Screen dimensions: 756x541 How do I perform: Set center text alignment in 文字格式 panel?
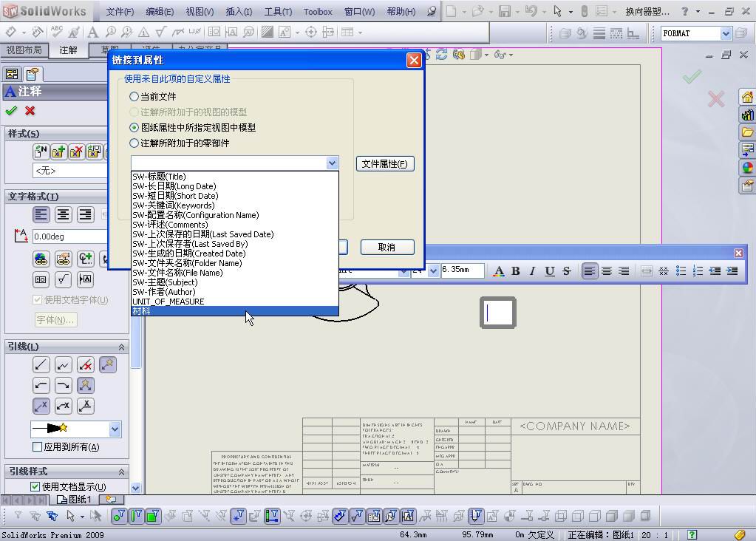63,214
